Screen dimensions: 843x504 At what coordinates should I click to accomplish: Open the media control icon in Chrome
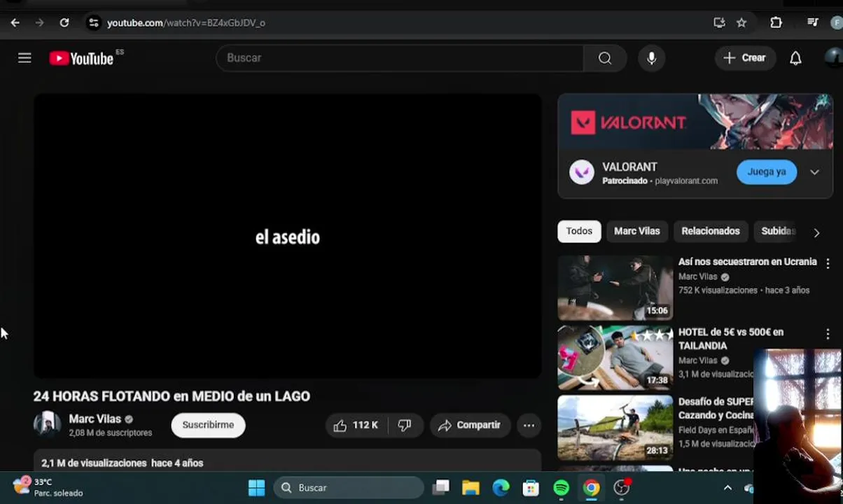point(812,22)
